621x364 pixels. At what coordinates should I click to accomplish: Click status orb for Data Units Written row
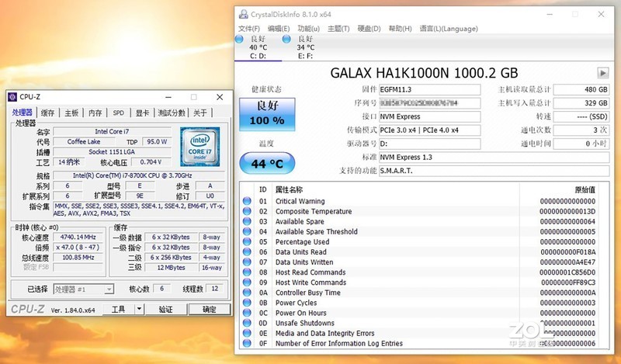(x=247, y=262)
